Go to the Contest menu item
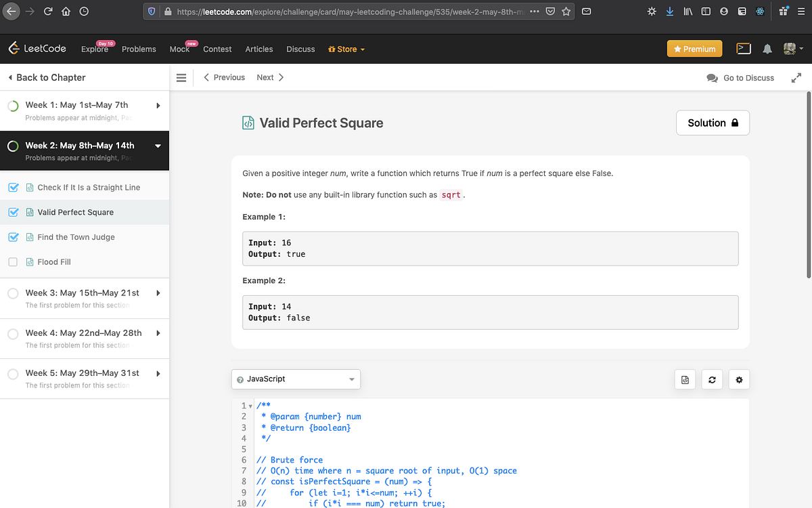812x508 pixels. [217, 49]
